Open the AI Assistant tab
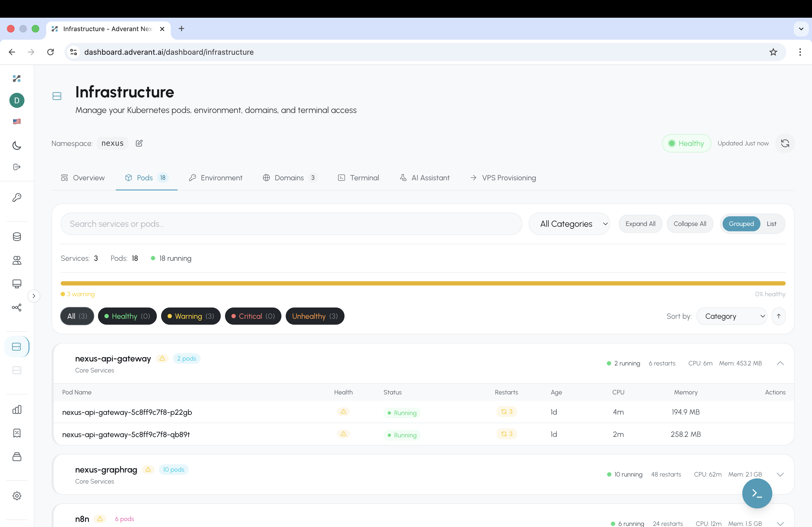This screenshot has height=527, width=812. [425, 178]
